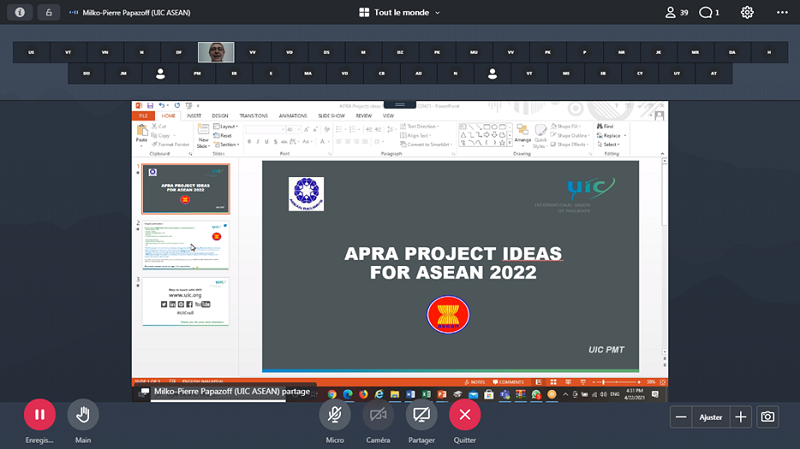800x449 pixels.
Task: Click the www.uic.org slide thumbnail
Action: click(185, 301)
